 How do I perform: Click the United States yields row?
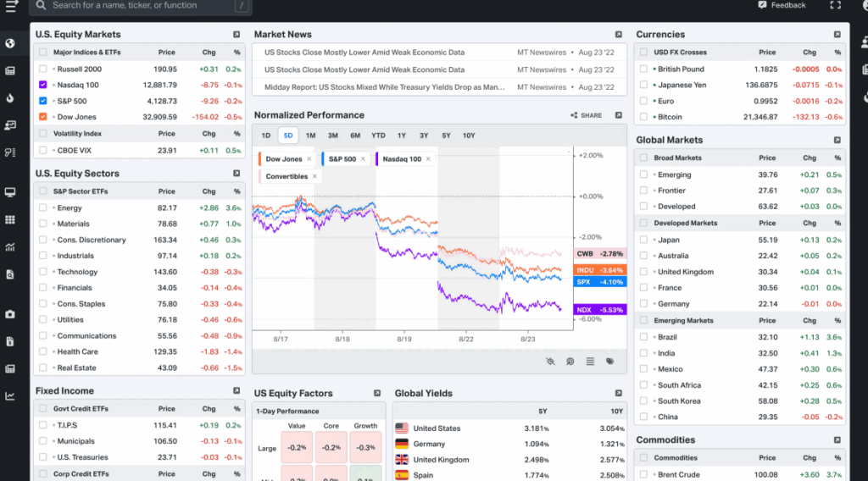coord(509,428)
